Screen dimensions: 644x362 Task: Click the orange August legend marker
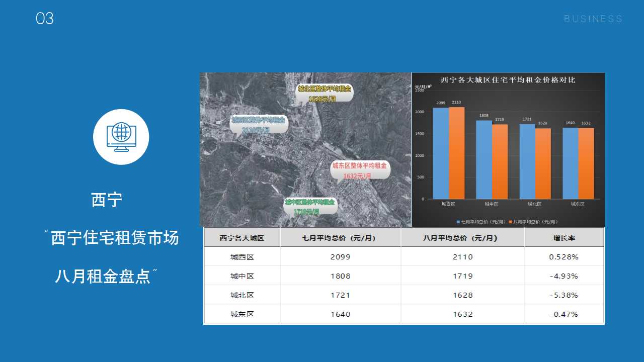click(510, 222)
